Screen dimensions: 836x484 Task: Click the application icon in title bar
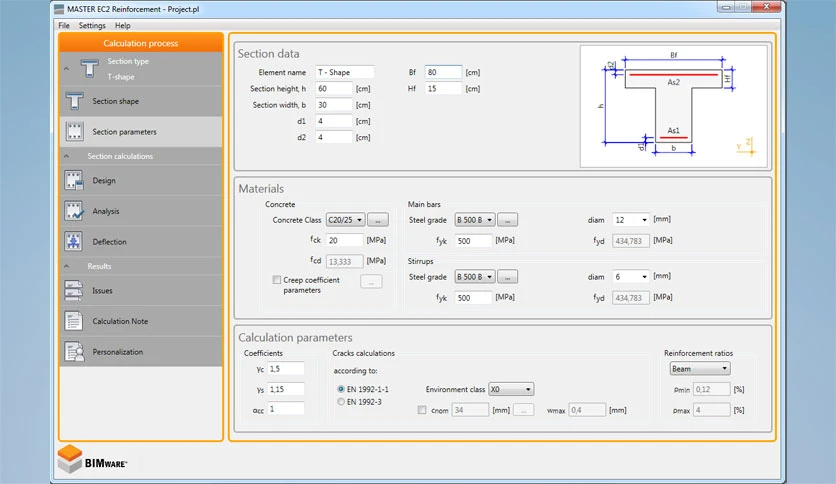point(59,9)
